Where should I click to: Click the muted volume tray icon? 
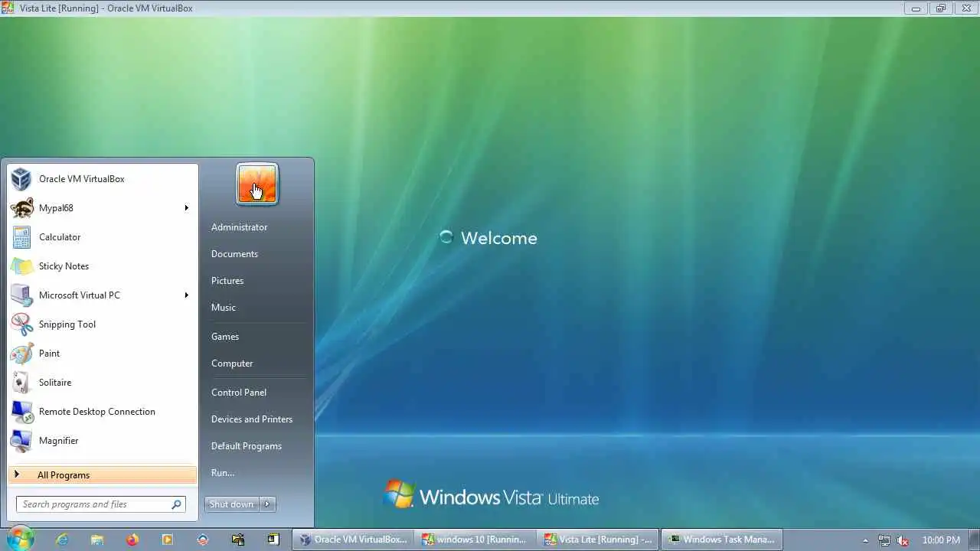(903, 540)
